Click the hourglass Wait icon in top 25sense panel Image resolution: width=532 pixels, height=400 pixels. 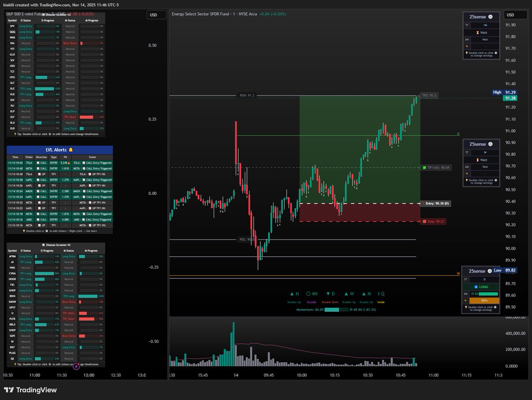(x=478, y=33)
